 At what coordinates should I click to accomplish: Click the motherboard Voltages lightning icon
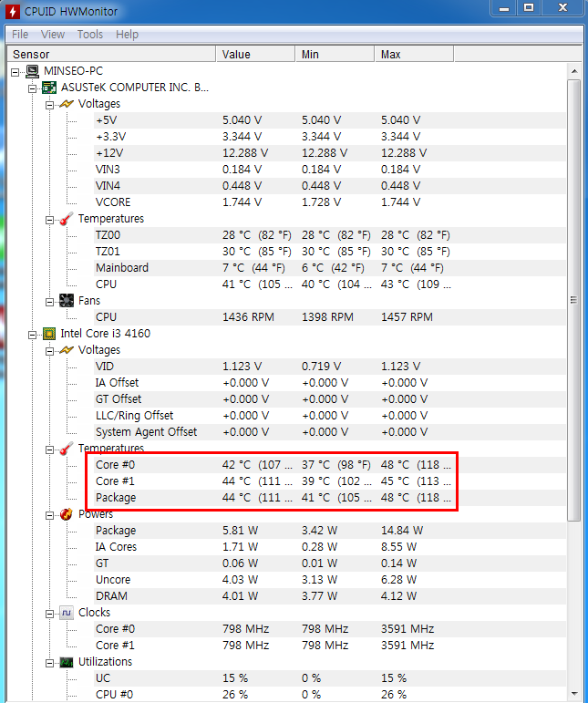tap(67, 104)
